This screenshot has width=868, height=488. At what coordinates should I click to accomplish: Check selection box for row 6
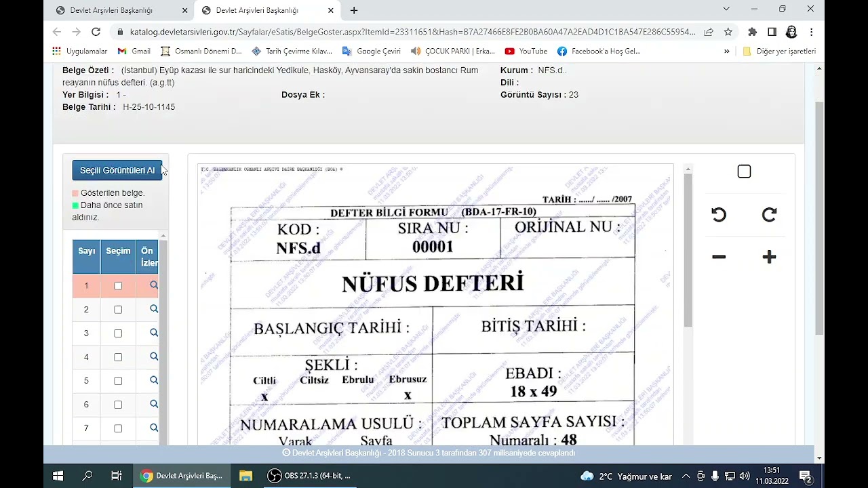(118, 405)
